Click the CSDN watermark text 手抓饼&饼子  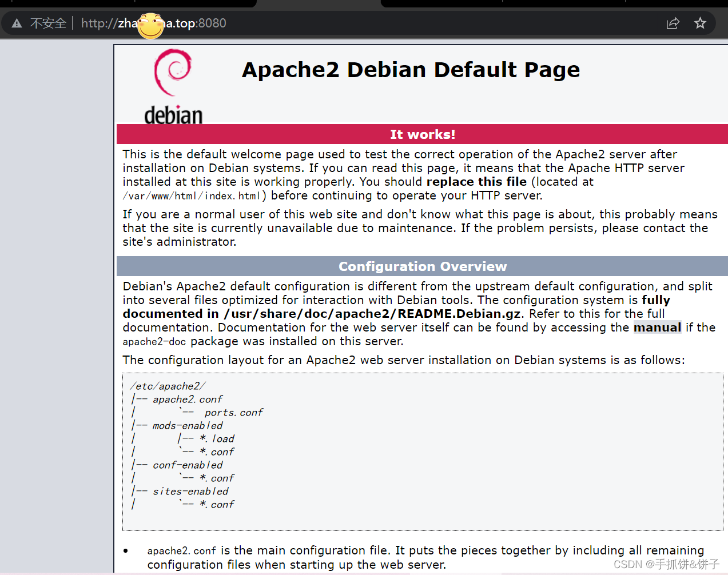pyautogui.click(x=665, y=564)
